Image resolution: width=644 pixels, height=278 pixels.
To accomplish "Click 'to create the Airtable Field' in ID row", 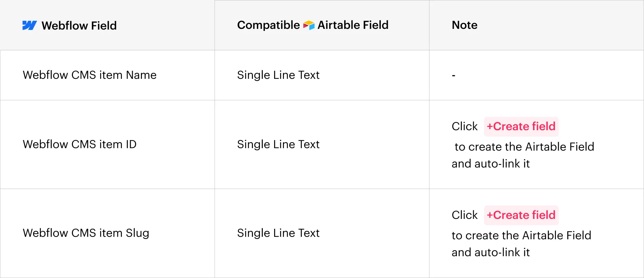I will pos(524,147).
